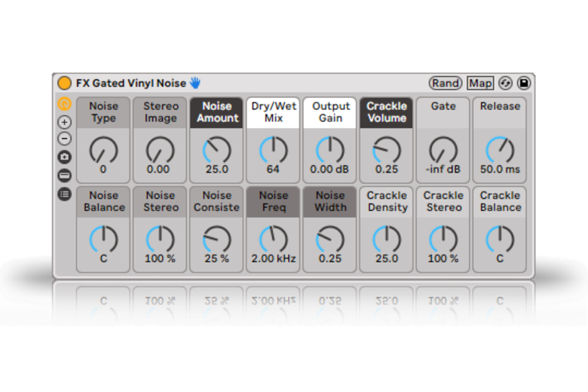Image resolution: width=588 pixels, height=392 pixels.
Task: Click the blue hand icon beside the title
Action: coord(195,83)
